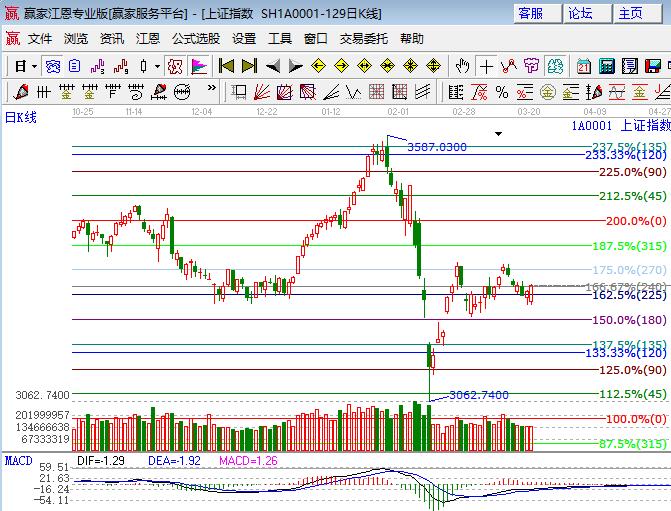This screenshot has width=671, height=511.
Task: Click the MACD indicator label
Action: pos(18,459)
